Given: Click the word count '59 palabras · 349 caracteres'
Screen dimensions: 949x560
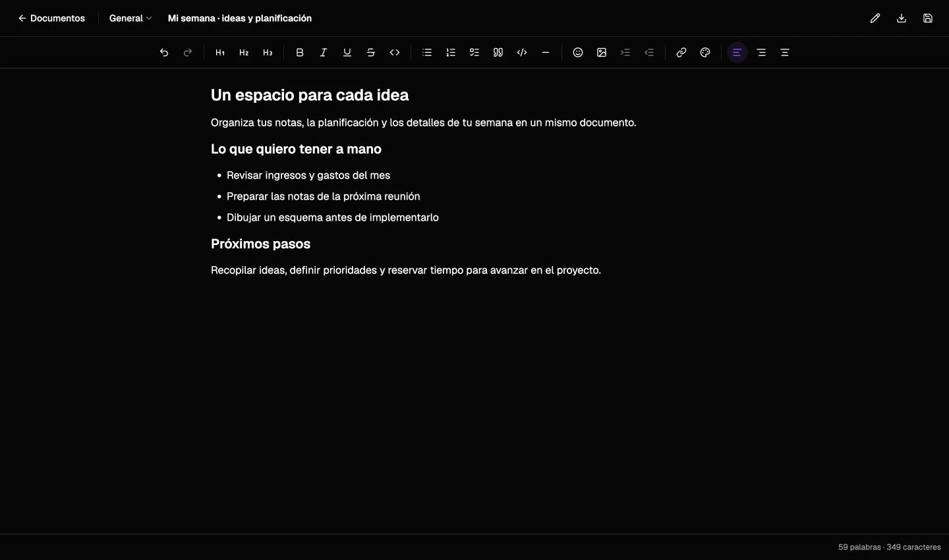Looking at the screenshot, I should point(890,547).
